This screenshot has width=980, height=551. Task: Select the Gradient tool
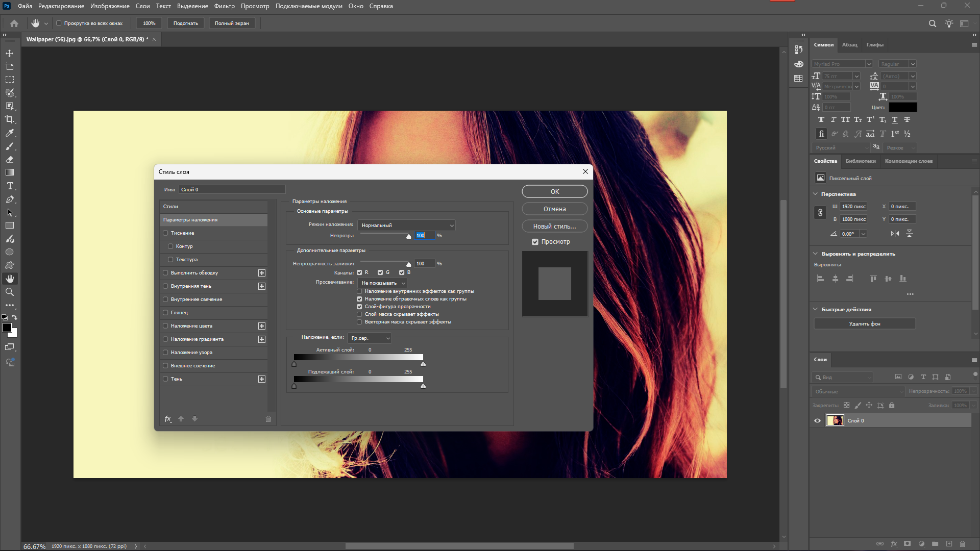pyautogui.click(x=10, y=172)
